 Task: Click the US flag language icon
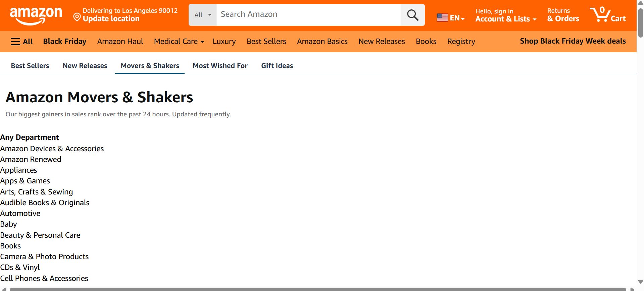click(442, 17)
